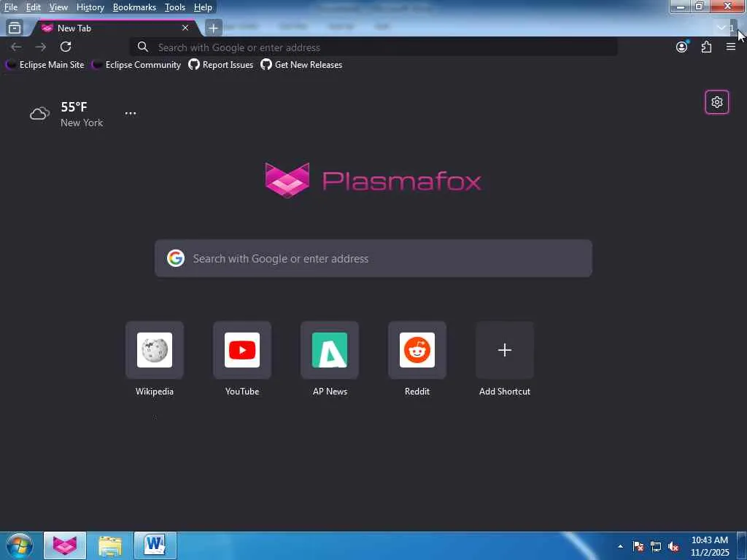Viewport: 747px width, 560px height.
Task: Open Get New Releases bookmark
Action: [301, 65]
